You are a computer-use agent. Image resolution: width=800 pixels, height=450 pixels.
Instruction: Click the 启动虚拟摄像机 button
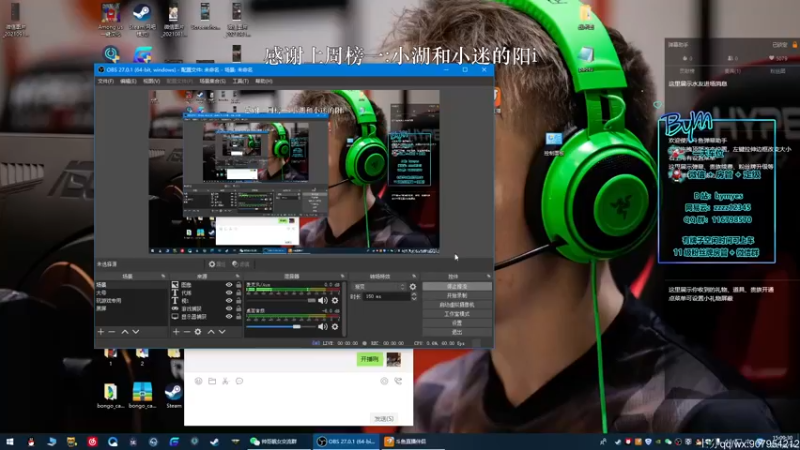coord(457,305)
